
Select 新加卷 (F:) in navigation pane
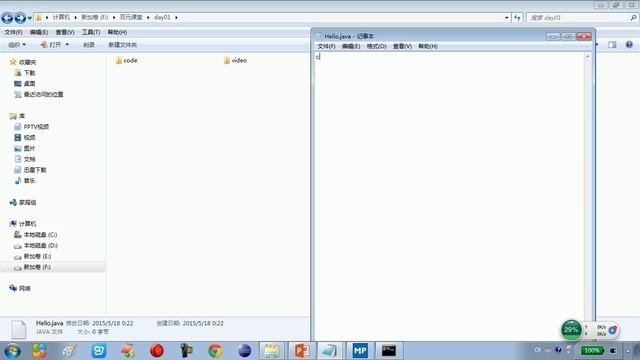click(37, 267)
